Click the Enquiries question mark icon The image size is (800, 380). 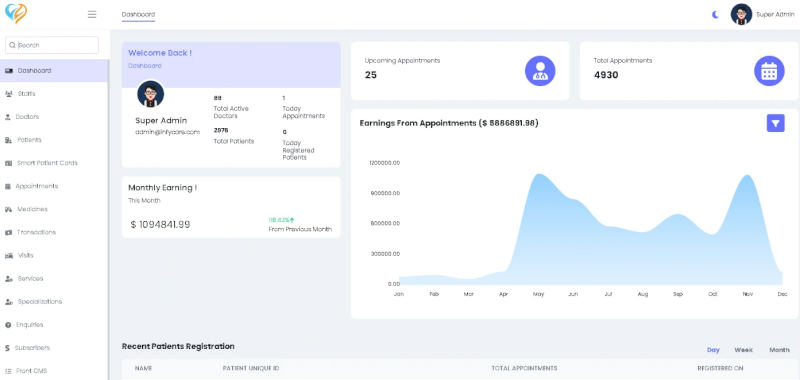[8, 325]
